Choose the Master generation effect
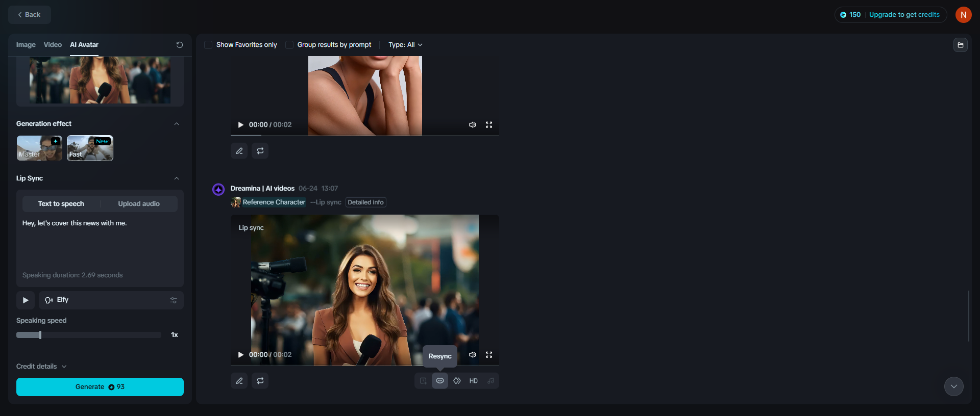 tap(39, 148)
